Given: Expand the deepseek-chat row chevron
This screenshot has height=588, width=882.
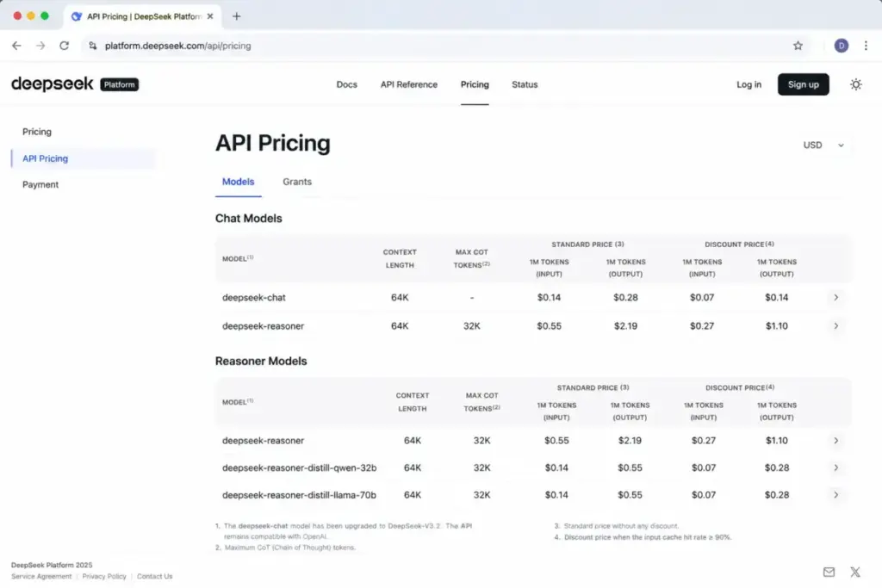Looking at the screenshot, I should [835, 297].
